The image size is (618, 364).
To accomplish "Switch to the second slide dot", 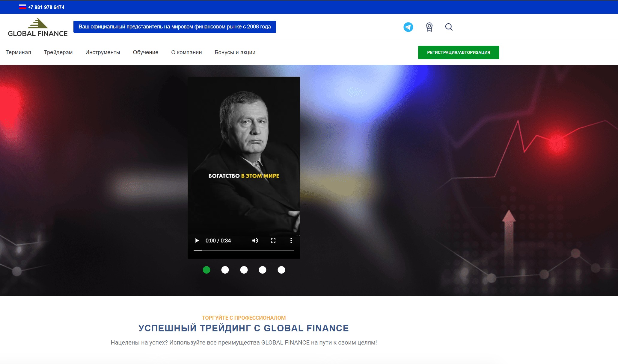I will tap(225, 270).
